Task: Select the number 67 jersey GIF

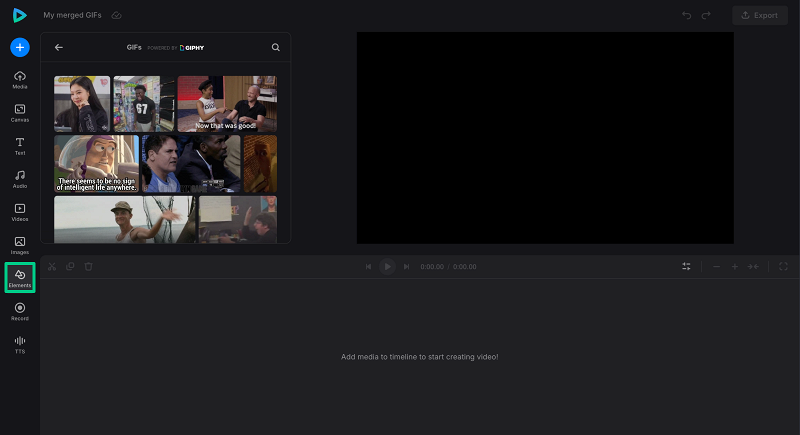Action: click(144, 104)
